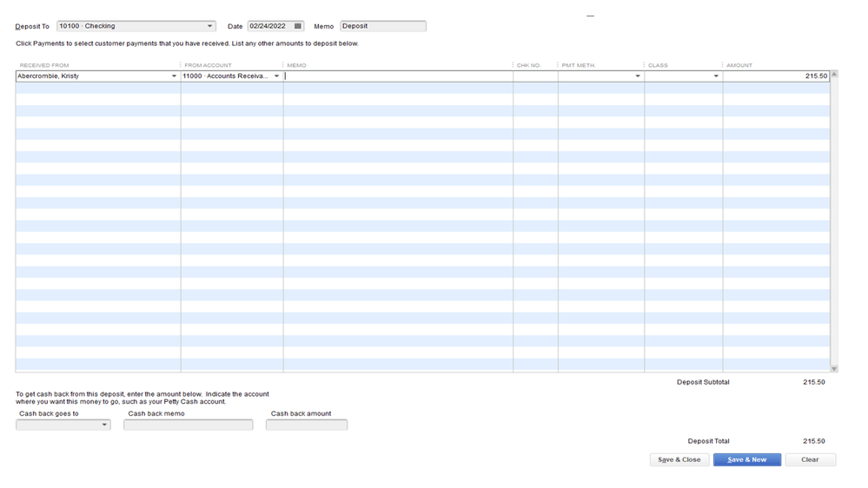Click the Memo column header

point(296,65)
